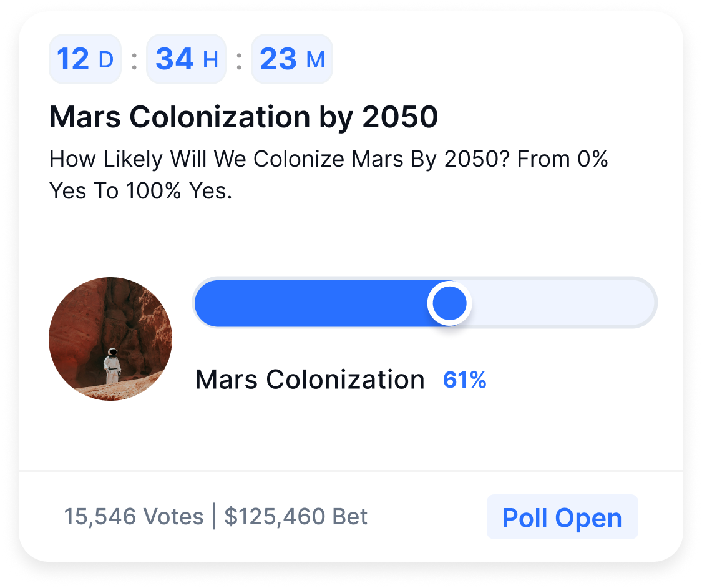Screen dimensions: 702x588
Task: Click the horizontal divider above the footer
Action: pos(351,471)
